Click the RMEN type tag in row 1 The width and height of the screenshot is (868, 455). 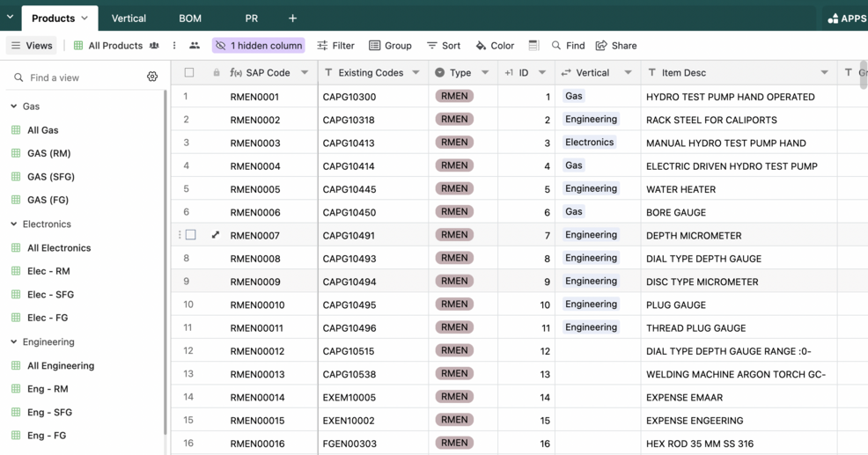pyautogui.click(x=454, y=96)
